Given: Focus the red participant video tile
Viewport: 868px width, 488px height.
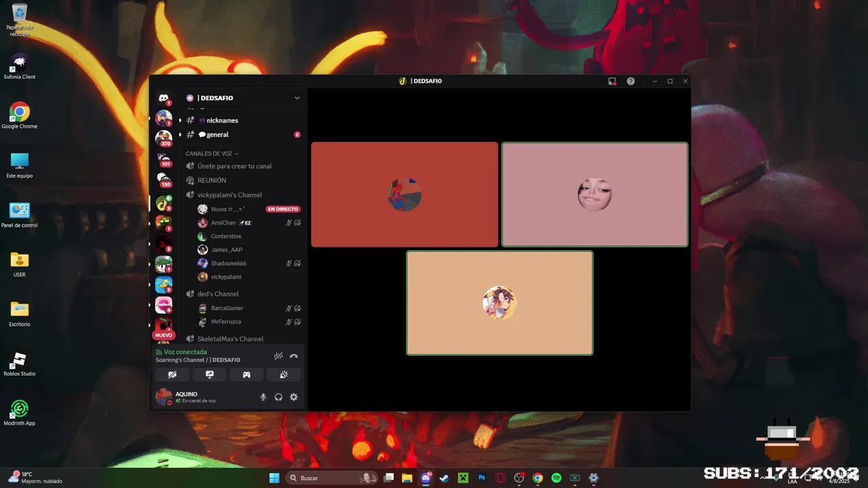Looking at the screenshot, I should coord(404,195).
